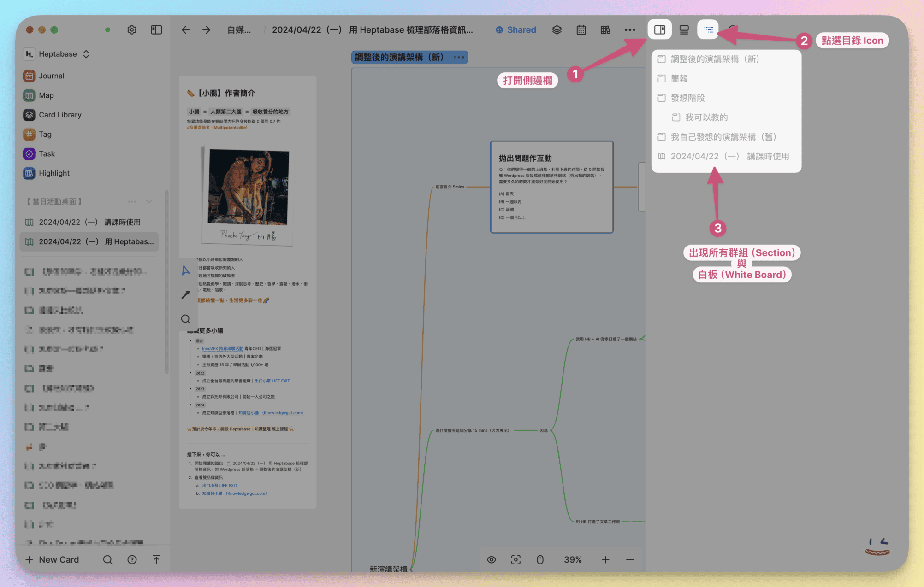Open the 自媒... breadcrumb
The width and height of the screenshot is (924, 587).
point(239,30)
